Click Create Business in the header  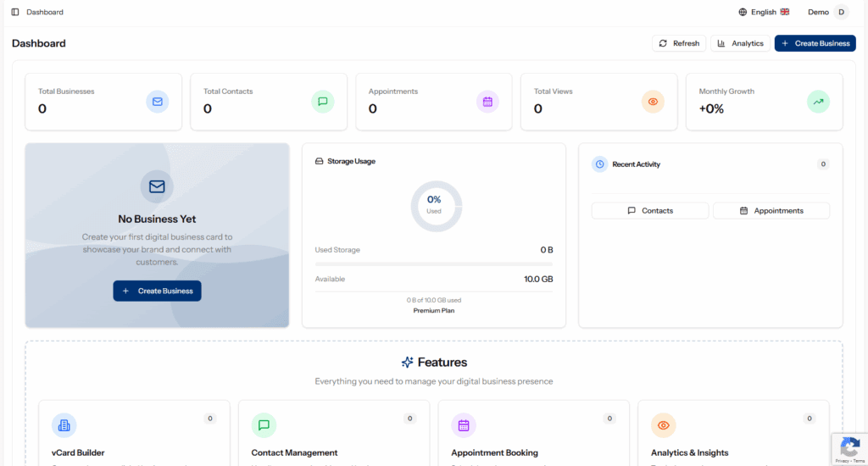point(815,43)
